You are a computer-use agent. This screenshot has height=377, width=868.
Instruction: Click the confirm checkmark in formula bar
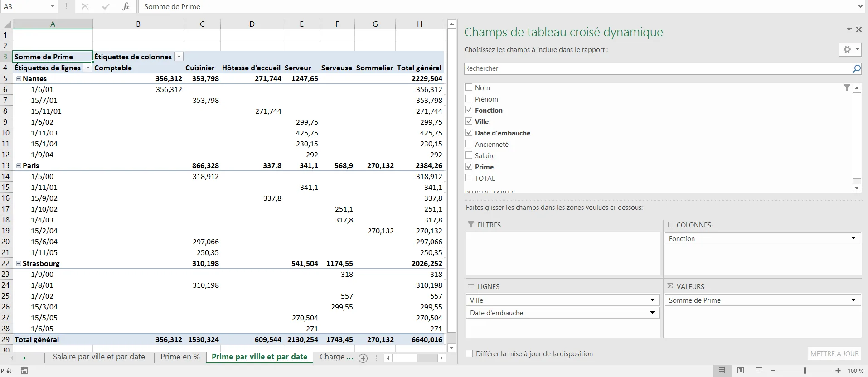coord(106,6)
